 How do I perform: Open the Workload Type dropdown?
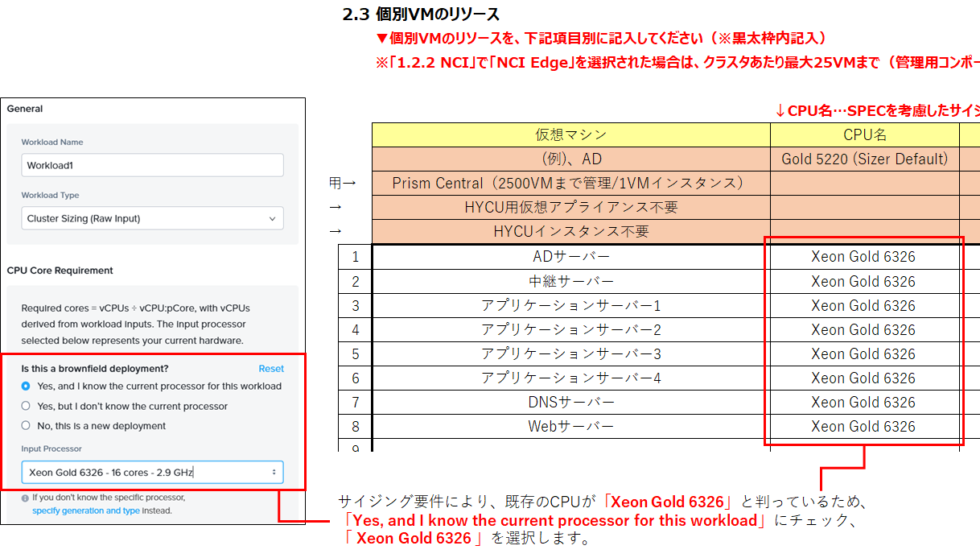point(152,218)
